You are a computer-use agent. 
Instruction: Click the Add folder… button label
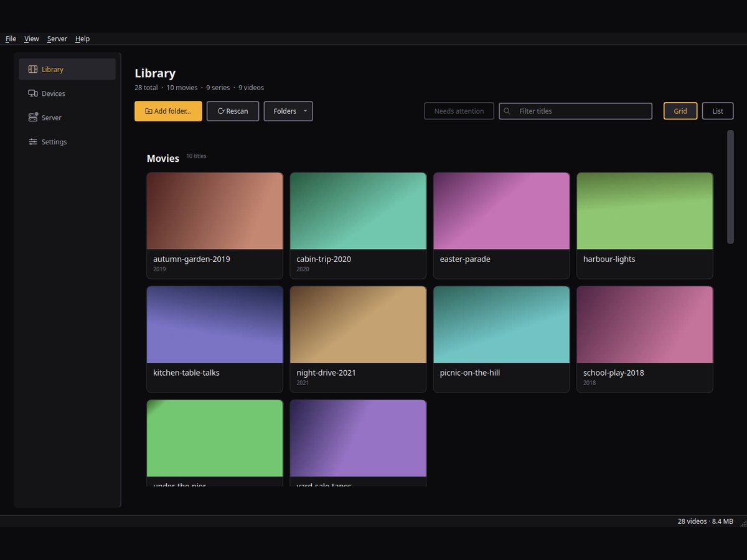coord(172,111)
